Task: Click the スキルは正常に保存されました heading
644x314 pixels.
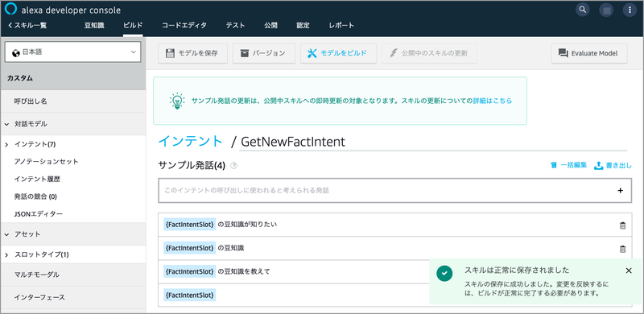Action: [517, 271]
